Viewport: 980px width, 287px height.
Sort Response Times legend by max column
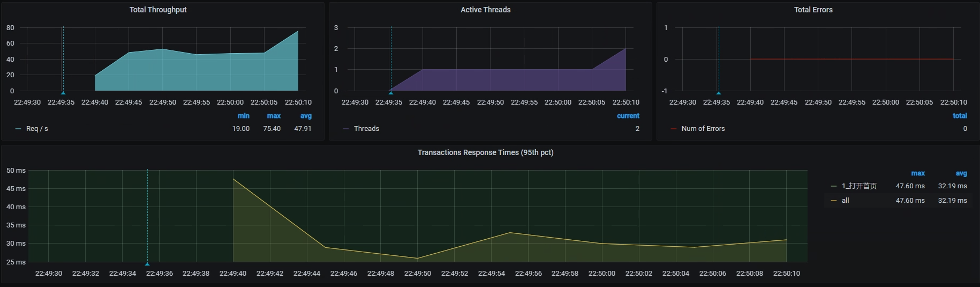[x=917, y=173]
